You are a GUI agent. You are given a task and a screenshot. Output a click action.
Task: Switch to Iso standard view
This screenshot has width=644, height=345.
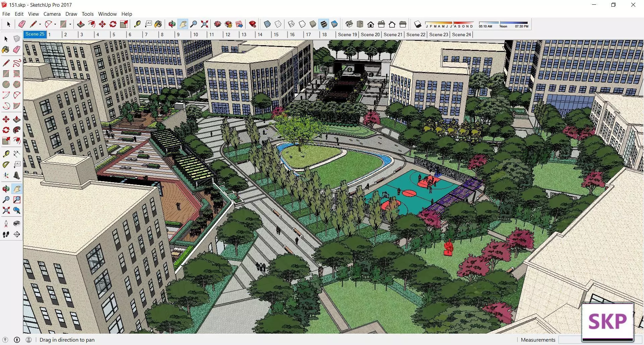click(x=349, y=24)
